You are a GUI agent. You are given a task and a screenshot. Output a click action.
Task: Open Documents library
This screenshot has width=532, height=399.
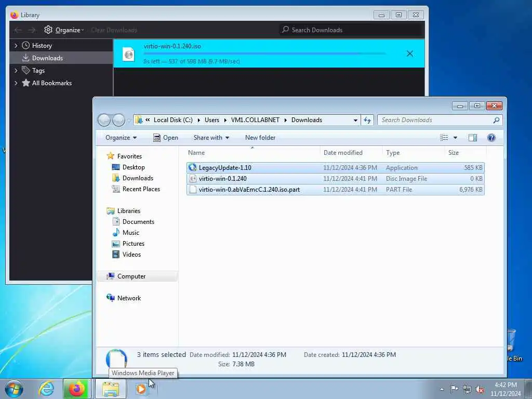pyautogui.click(x=138, y=221)
